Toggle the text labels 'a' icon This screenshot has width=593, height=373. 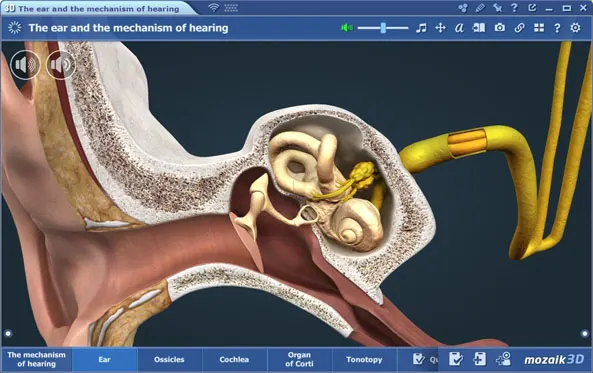tap(459, 28)
